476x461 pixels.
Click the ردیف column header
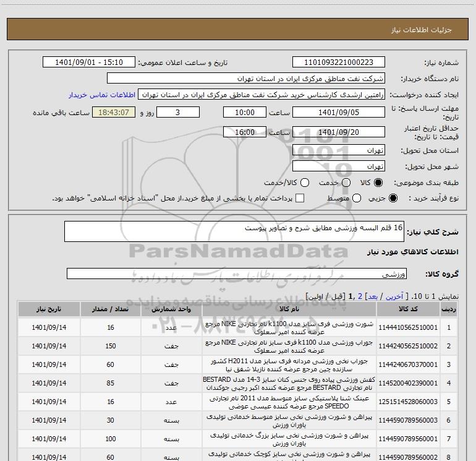click(x=449, y=309)
